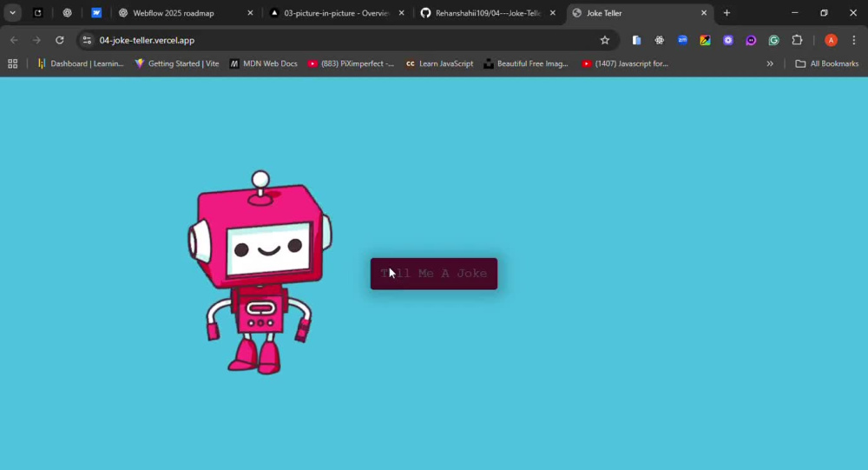868x470 pixels.
Task: Restore down the browser window
Action: click(824, 13)
